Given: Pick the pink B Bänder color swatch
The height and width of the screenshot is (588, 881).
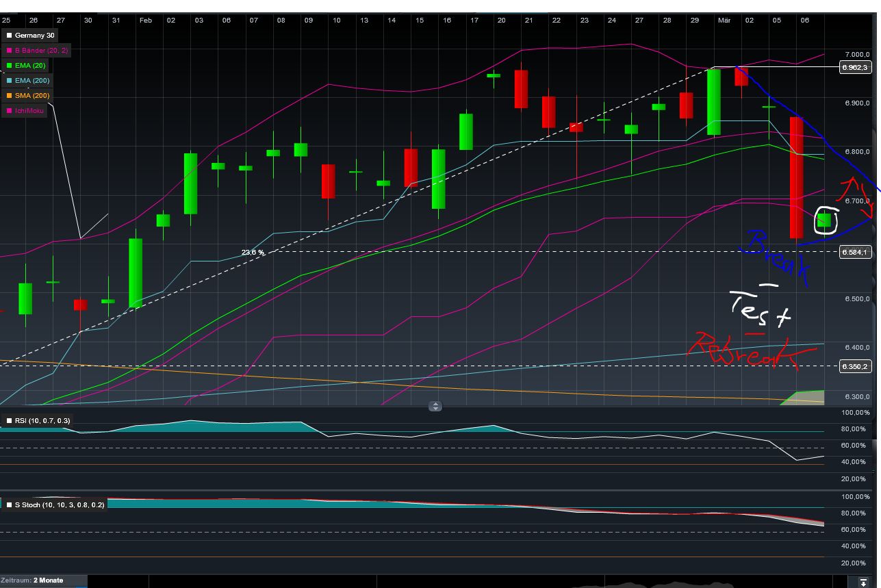Looking at the screenshot, I should (x=8, y=50).
